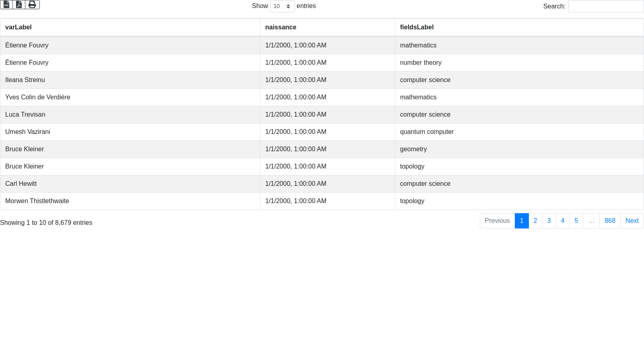Click the Search input field
The image size is (644, 362).
click(606, 6)
